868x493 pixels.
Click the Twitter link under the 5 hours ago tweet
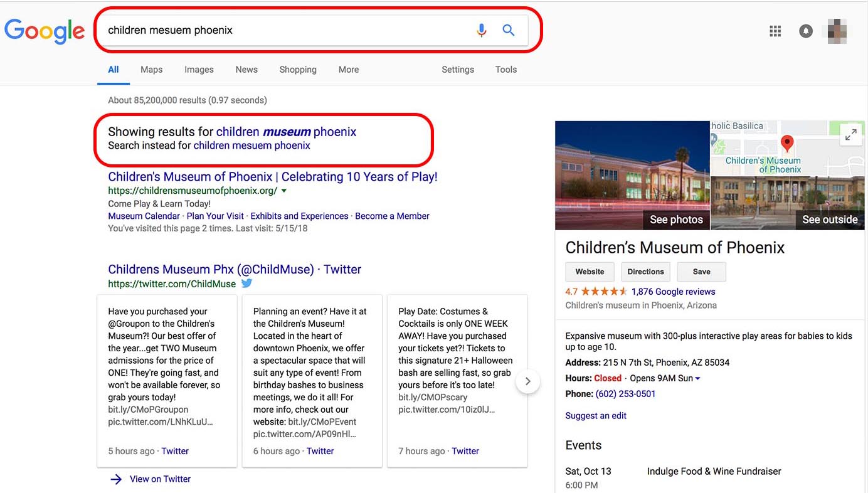(x=175, y=451)
